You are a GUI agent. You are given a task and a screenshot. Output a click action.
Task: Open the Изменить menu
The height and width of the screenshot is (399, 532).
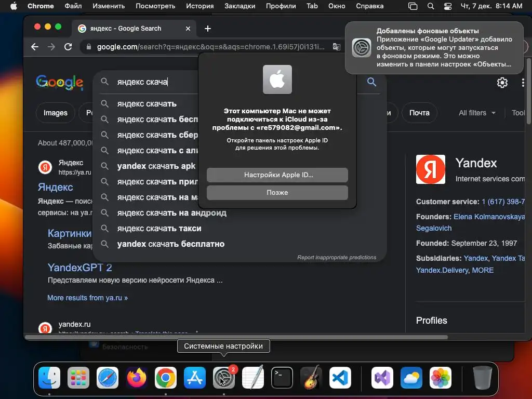[x=109, y=6]
